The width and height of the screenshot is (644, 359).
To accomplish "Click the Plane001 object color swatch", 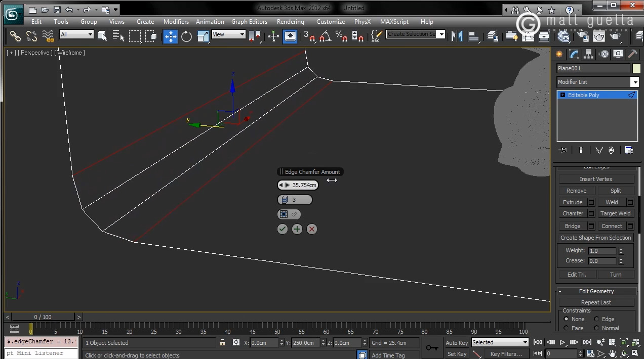I will (x=636, y=68).
